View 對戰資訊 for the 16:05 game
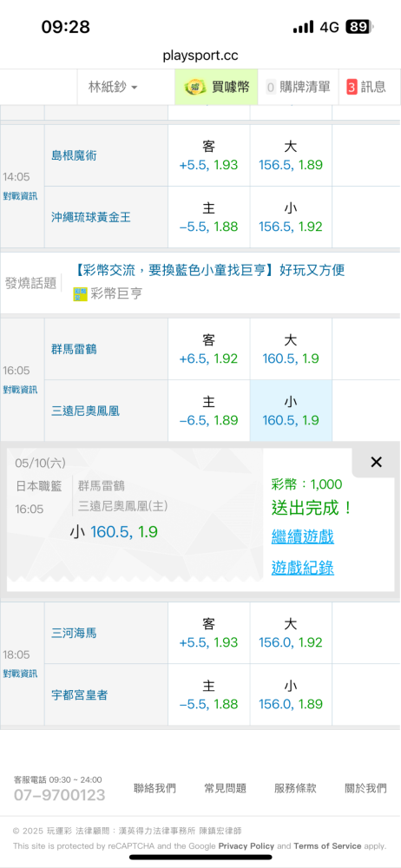 point(21,390)
